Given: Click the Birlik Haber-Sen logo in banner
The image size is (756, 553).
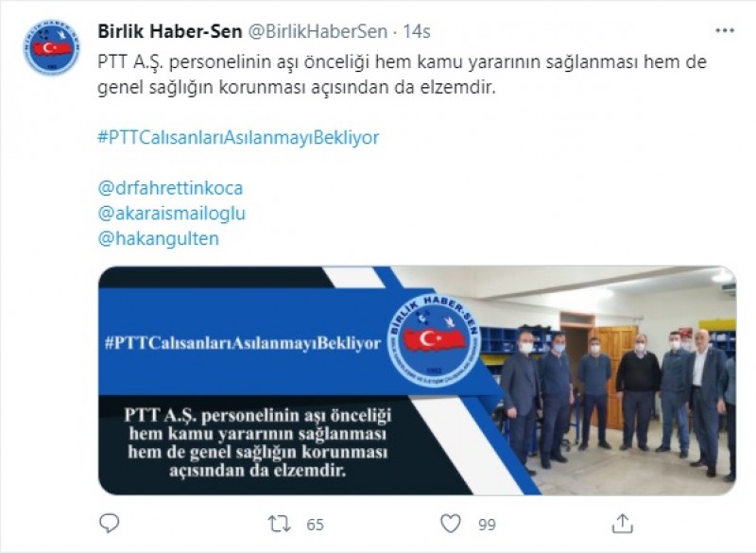Looking at the screenshot, I should coord(435,340).
